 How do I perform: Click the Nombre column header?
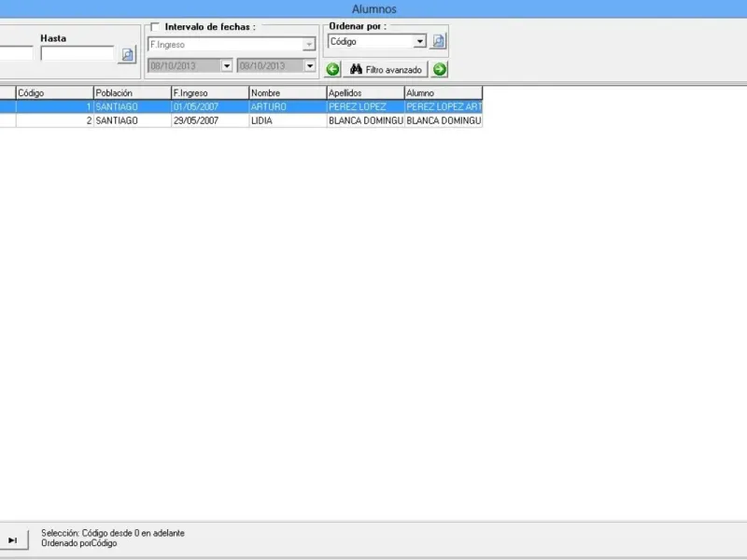click(x=288, y=92)
